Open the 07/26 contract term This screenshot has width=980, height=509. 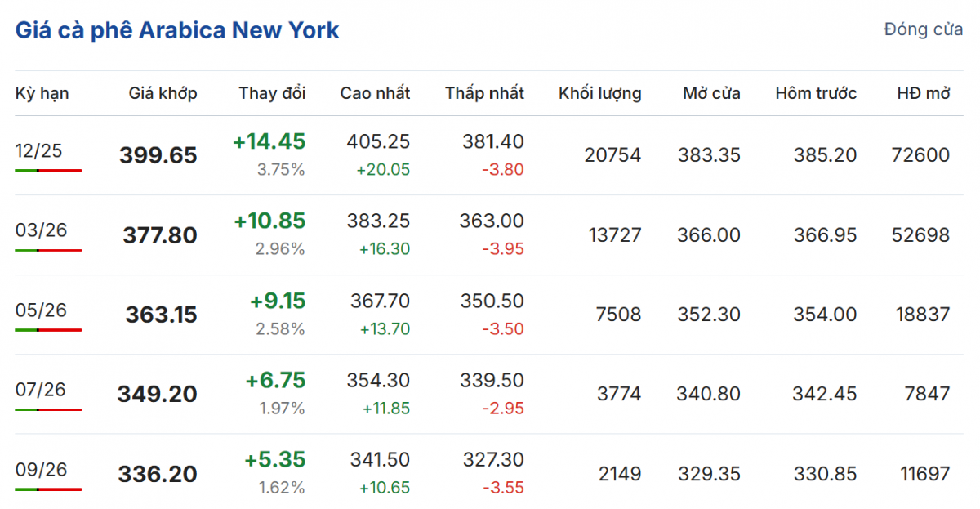41,389
